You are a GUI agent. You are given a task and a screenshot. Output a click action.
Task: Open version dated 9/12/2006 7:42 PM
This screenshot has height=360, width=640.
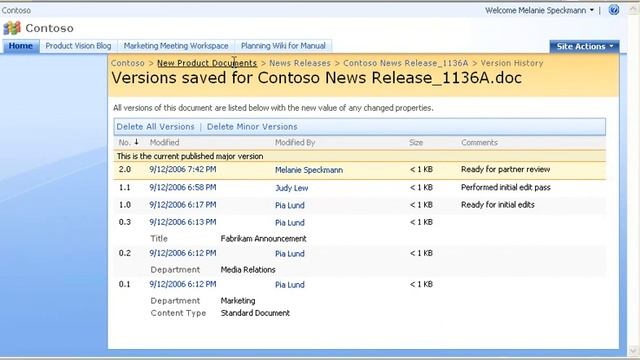(183, 169)
